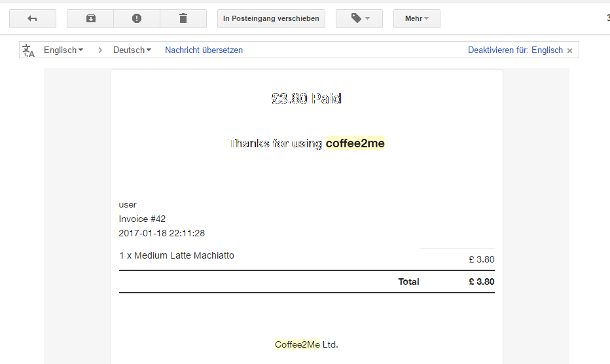Click 'Deaktivieren für: Englisch' link
The width and height of the screenshot is (610, 364).
[515, 50]
